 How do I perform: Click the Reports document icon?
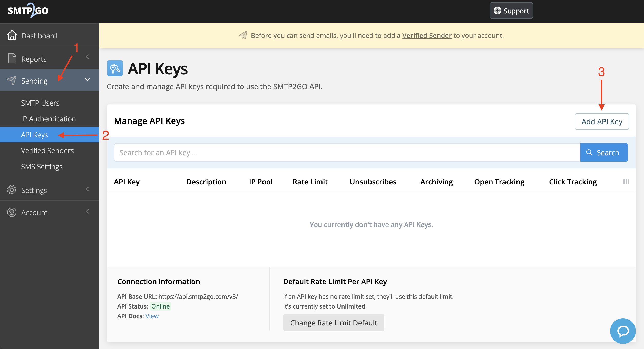(12, 58)
